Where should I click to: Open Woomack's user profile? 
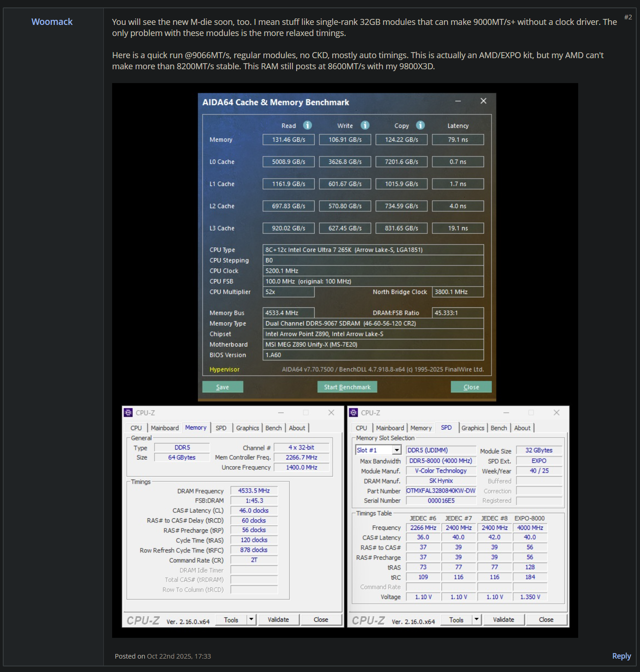point(52,22)
